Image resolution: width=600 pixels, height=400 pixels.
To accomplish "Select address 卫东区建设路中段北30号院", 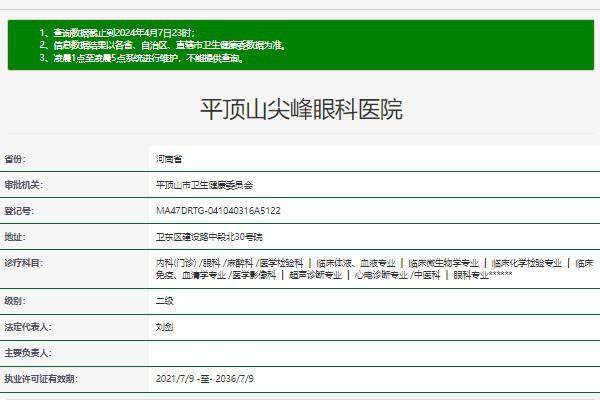I will tap(209, 237).
